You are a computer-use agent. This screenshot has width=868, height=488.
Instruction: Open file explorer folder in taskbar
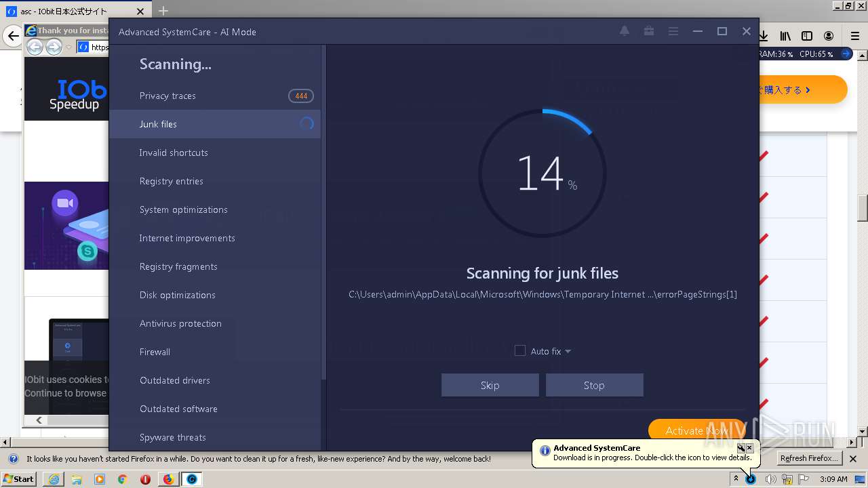pyautogui.click(x=77, y=479)
